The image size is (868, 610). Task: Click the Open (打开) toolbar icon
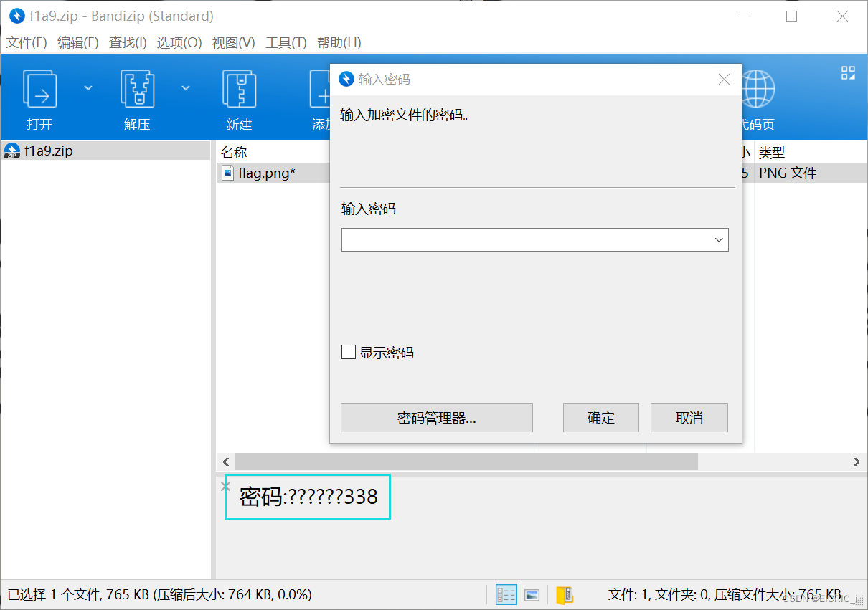39,89
